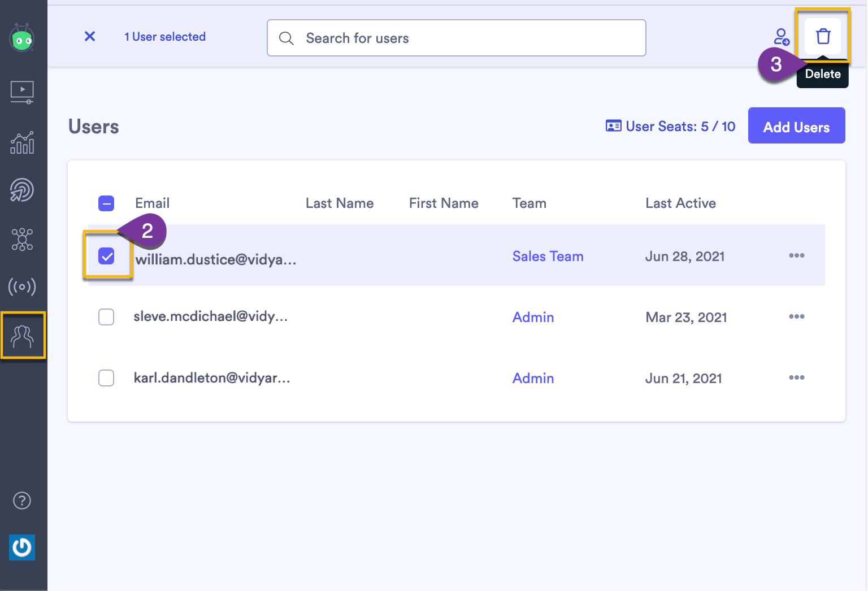The height and width of the screenshot is (591, 868).
Task: Open more options for sleve.mcdichael row
Action: (797, 316)
